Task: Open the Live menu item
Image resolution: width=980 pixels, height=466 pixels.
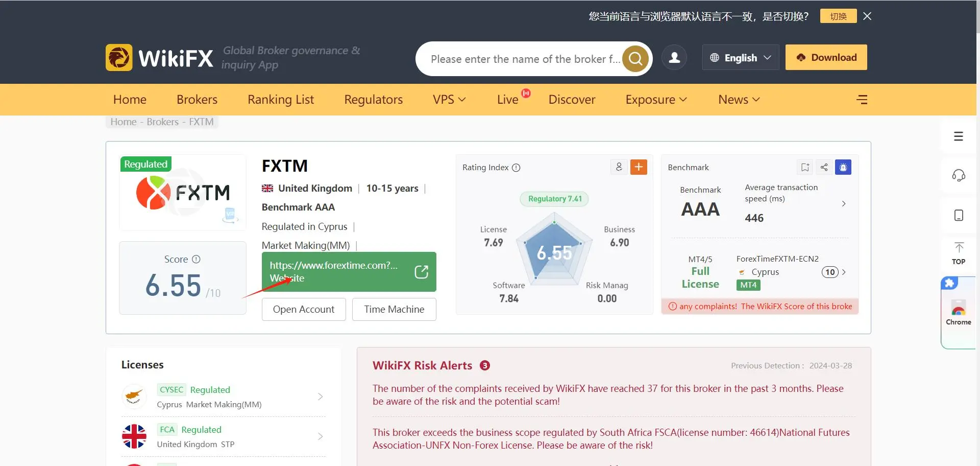Action: 507,100
